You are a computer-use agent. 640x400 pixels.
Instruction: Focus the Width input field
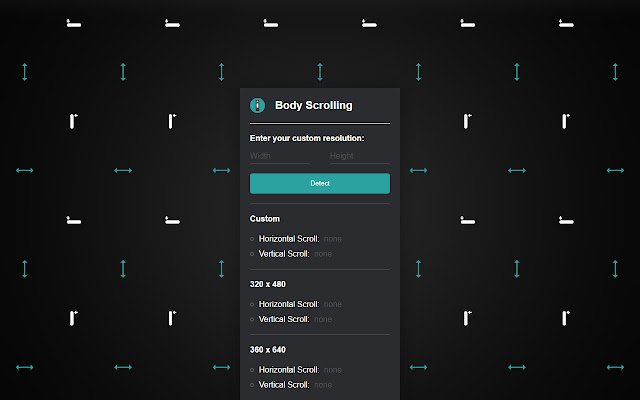point(280,156)
